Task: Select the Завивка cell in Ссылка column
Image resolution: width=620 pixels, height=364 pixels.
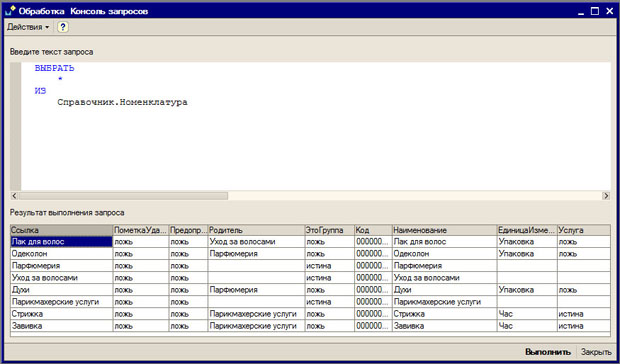Action: [x=62, y=326]
